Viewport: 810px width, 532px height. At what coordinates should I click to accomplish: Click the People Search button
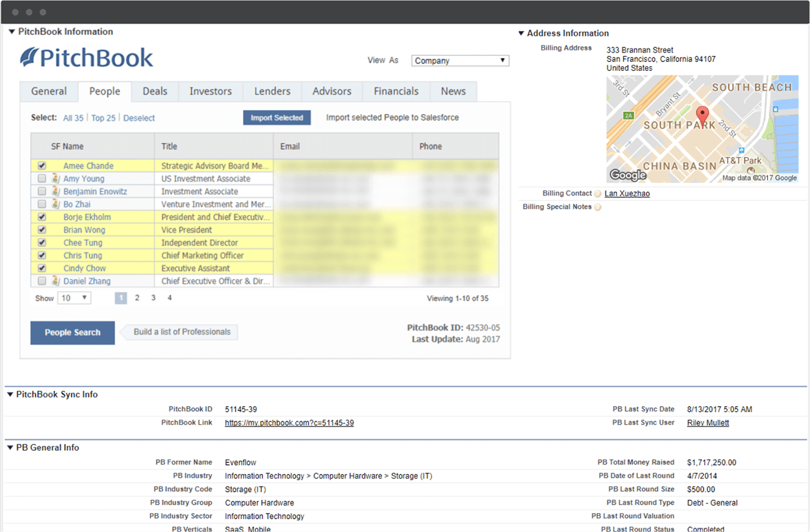72,333
